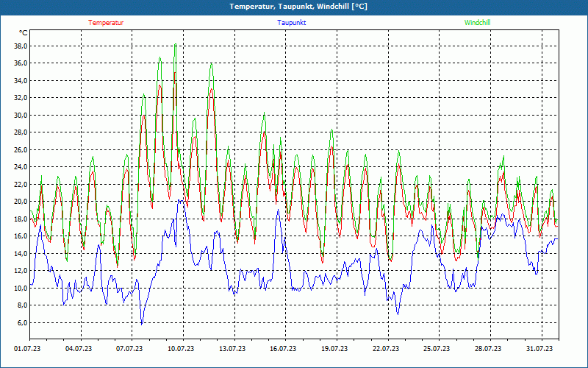Click the chart title Temperatur, Taupunkt, Windchill
Image resolution: width=588 pixels, height=368 pixels.
pos(298,7)
